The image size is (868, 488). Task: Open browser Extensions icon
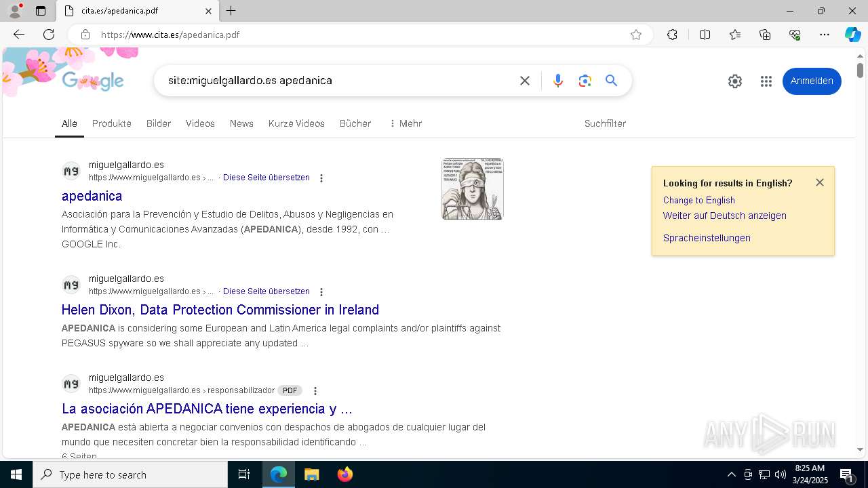tap(672, 35)
